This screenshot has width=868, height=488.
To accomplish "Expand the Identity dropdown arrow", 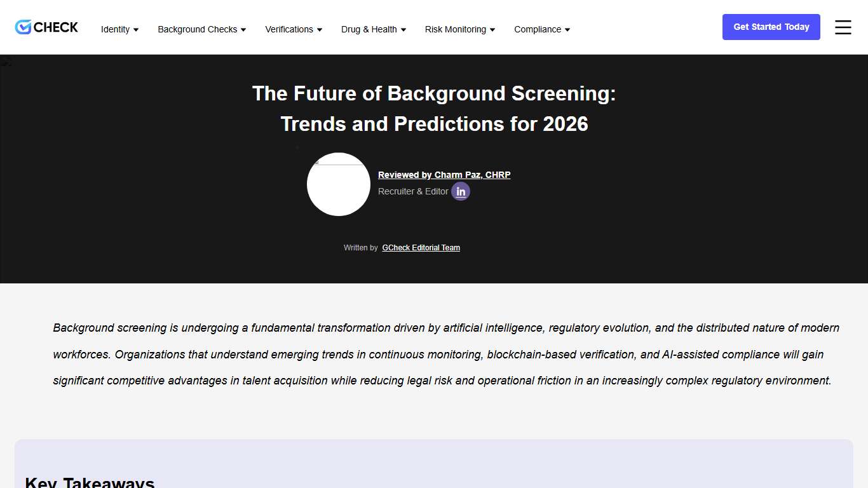I will (x=137, y=29).
